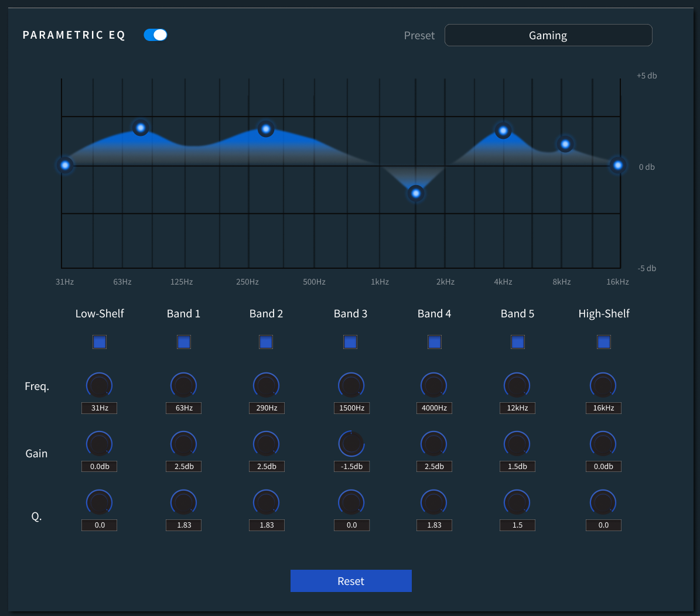The image size is (700, 616).
Task: Select the Band 4 gain knob
Action: click(x=433, y=444)
